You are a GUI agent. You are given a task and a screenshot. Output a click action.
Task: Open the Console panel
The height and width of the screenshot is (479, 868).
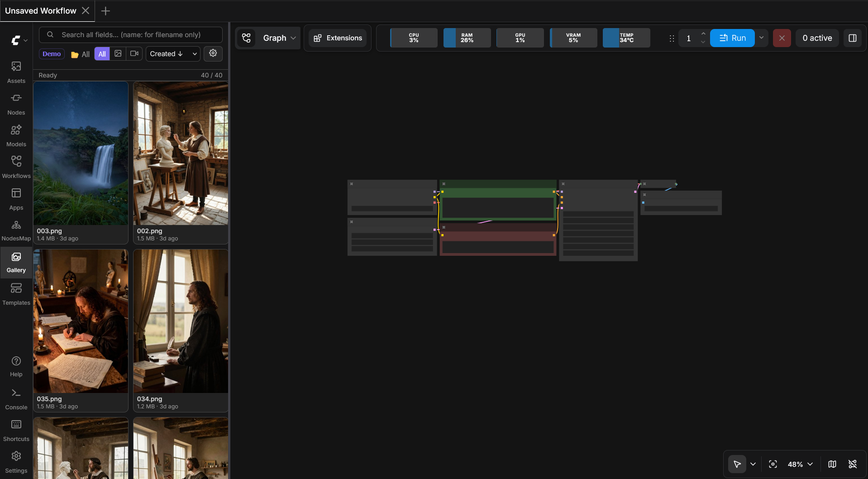[x=16, y=399]
